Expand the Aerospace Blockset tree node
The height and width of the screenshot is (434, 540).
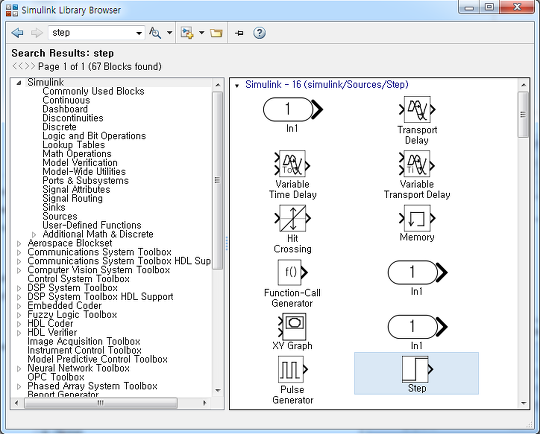coord(19,243)
